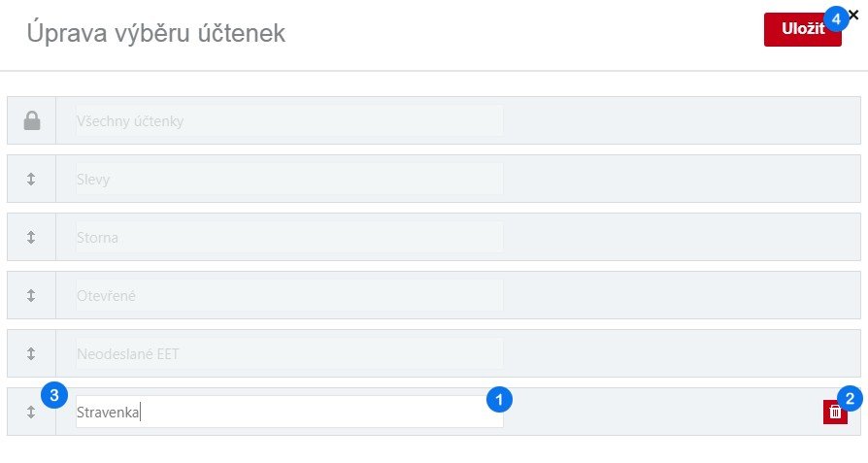Click the reorder handle for Otevřené row

31,295
